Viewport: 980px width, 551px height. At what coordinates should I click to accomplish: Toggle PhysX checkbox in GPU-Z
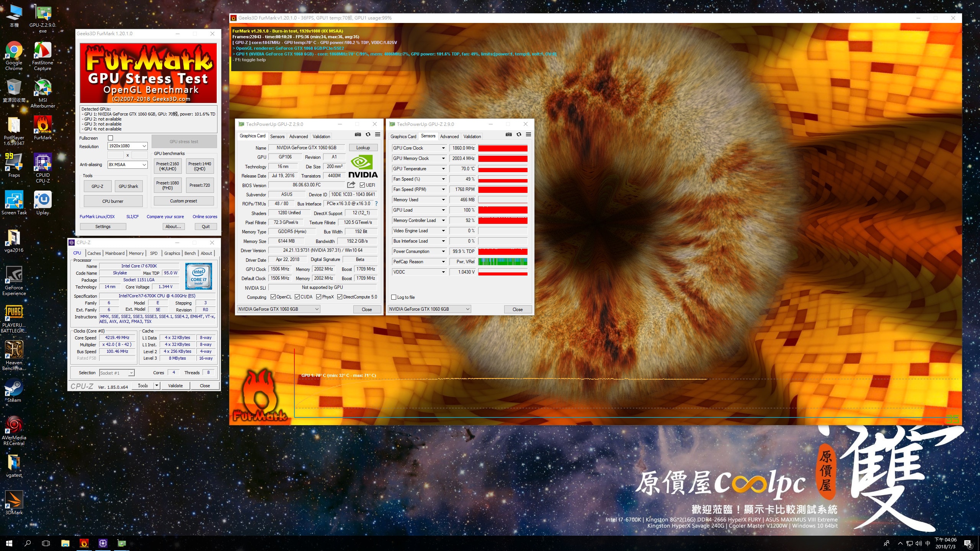pyautogui.click(x=318, y=297)
